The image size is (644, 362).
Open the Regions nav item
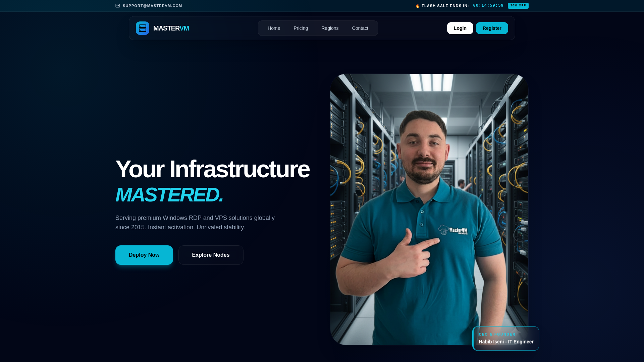click(330, 28)
